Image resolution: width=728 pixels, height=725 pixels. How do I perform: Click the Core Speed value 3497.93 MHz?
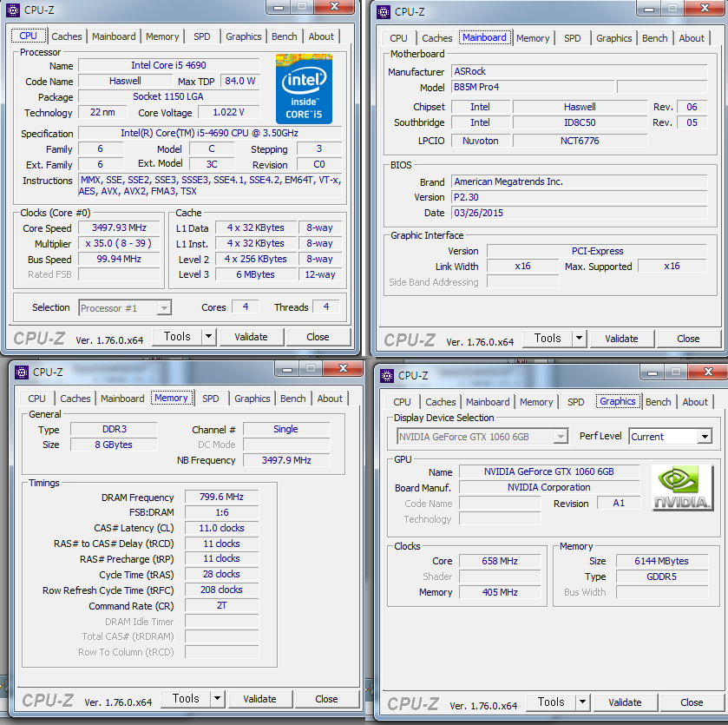[x=119, y=228]
